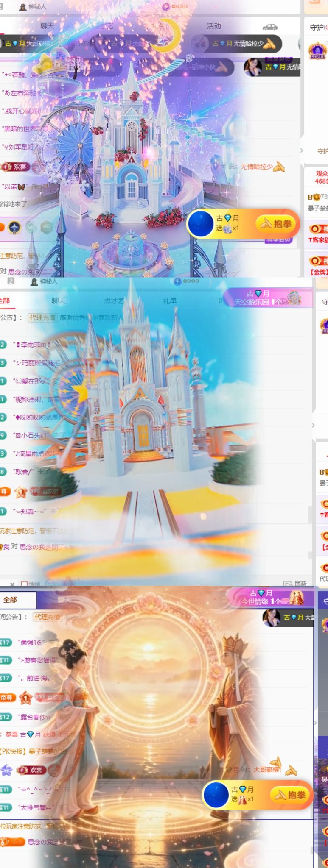Click the purple flower icon beside 欢喜
Viewport: 328px width, 868px height.
pyautogui.click(x=6, y=770)
